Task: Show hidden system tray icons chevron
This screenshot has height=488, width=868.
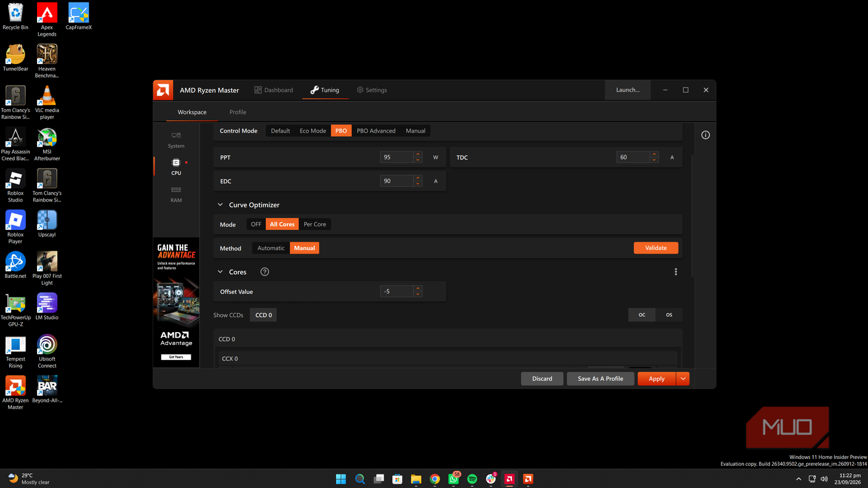Action: click(798, 479)
